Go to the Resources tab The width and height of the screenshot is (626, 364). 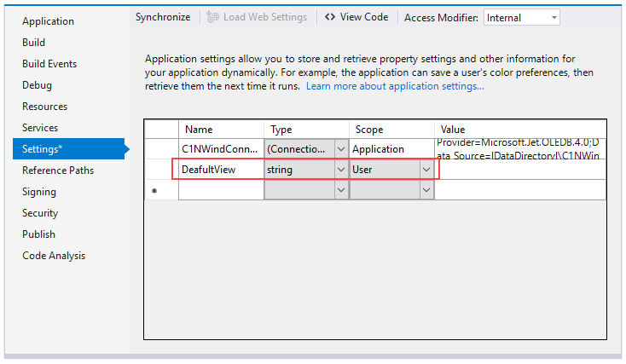44,107
